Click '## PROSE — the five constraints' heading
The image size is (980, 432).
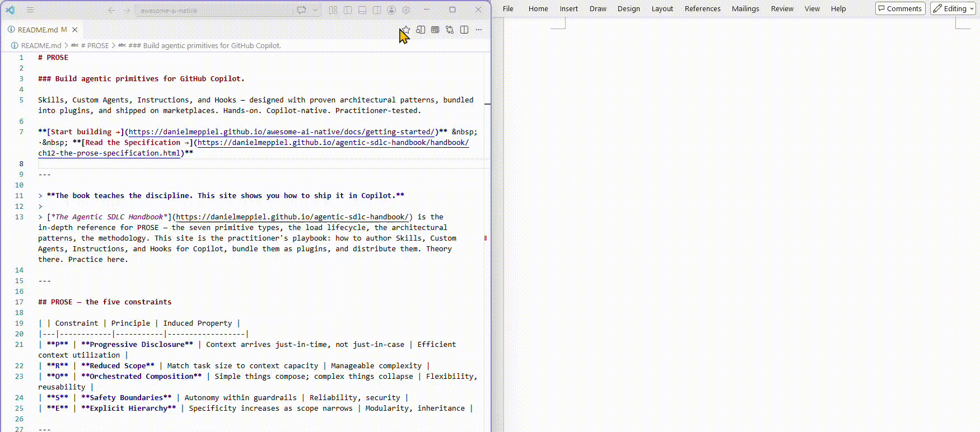tap(105, 302)
